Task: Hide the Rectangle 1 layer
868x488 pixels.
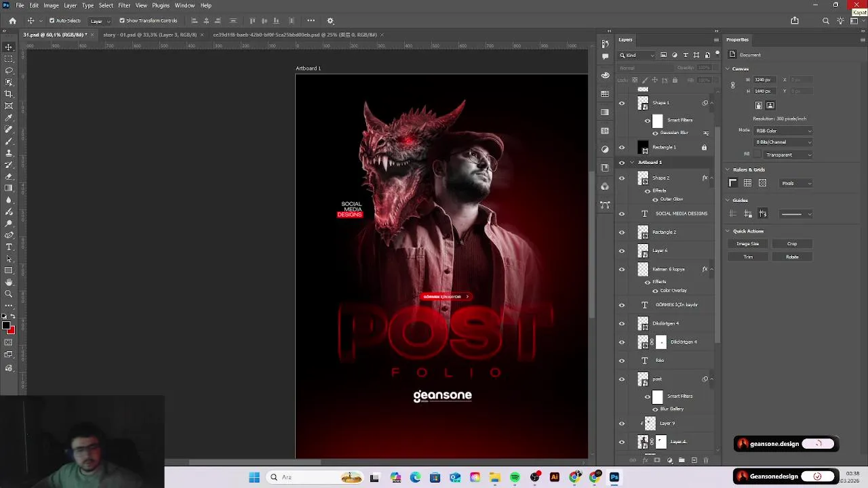Action: tap(622, 147)
